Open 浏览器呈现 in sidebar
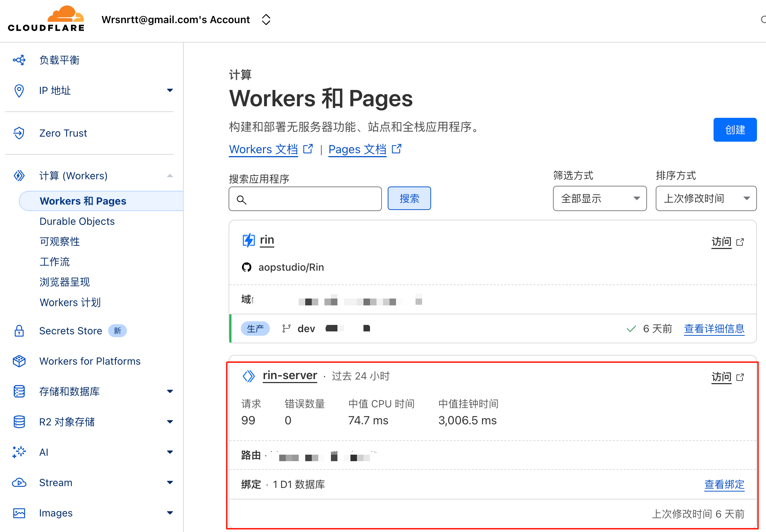 click(65, 282)
